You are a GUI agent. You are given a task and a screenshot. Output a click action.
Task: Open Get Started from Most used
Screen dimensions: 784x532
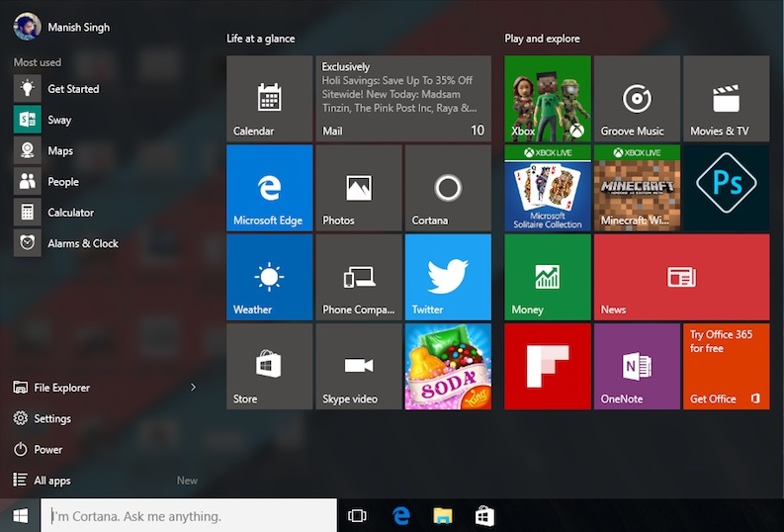click(56, 88)
